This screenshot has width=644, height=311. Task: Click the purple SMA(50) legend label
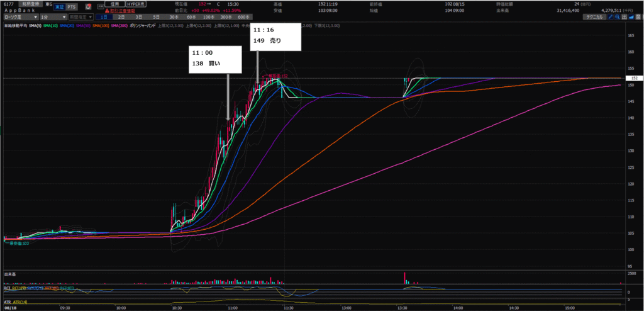tap(84, 26)
